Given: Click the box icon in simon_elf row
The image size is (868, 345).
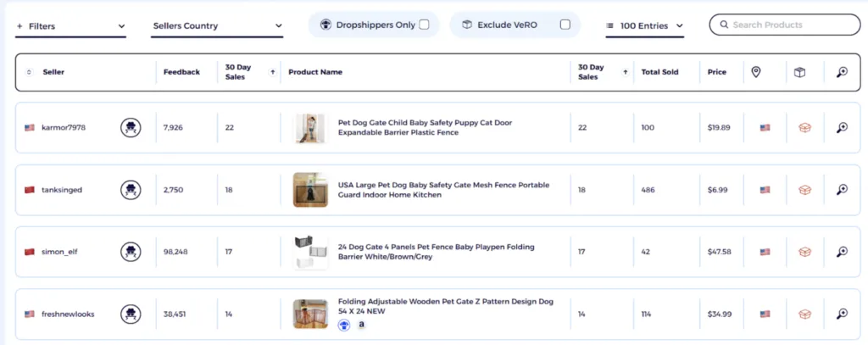Looking at the screenshot, I should point(804,252).
